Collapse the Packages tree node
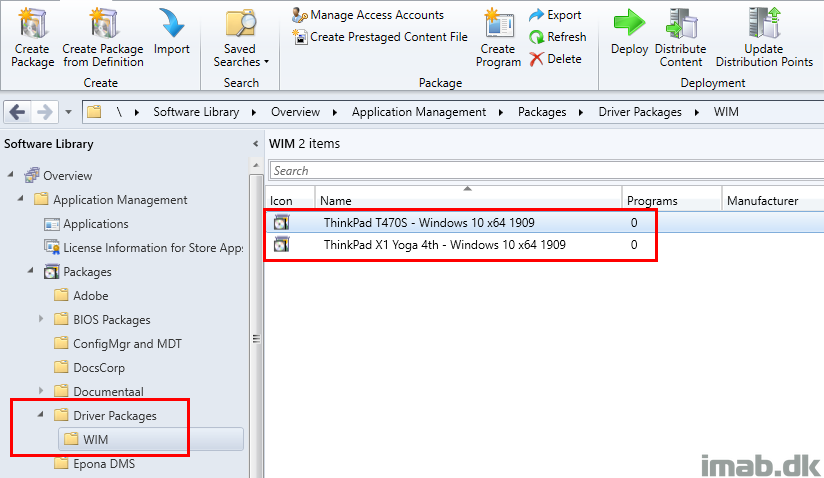Screen dimensions: 824x478 31,270
